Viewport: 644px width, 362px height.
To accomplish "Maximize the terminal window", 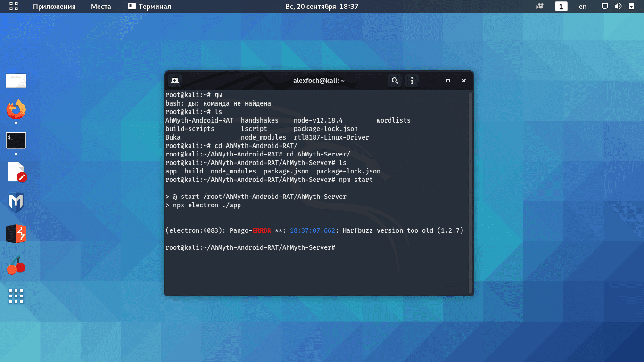I will (448, 81).
